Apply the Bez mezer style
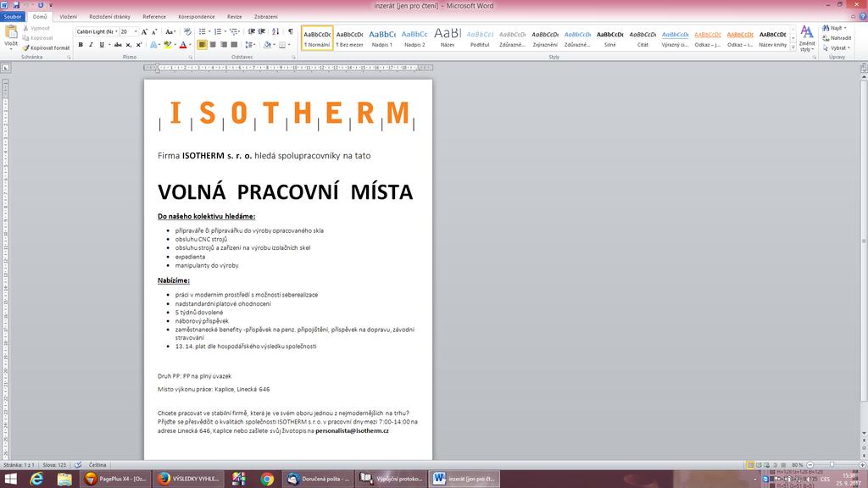 350,37
